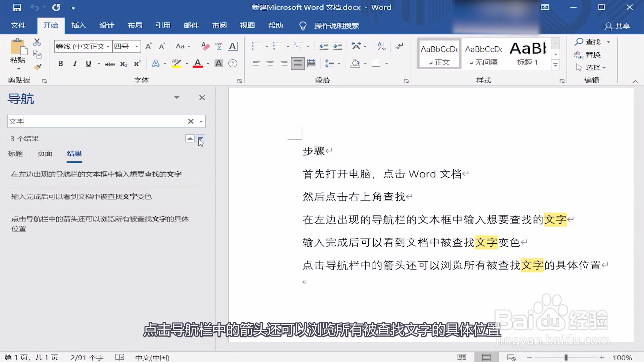This screenshot has width=644, height=362.
Task: Click the 查找 button
Action: tap(588, 42)
